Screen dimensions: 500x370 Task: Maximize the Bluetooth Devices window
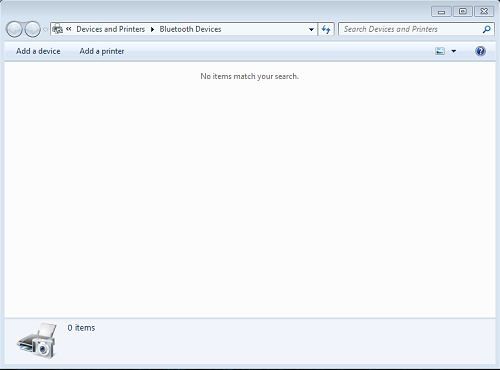click(463, 11)
